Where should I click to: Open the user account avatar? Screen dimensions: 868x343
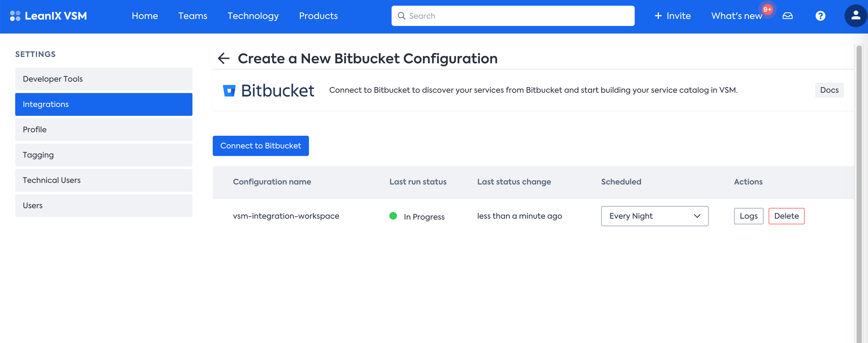click(x=856, y=16)
